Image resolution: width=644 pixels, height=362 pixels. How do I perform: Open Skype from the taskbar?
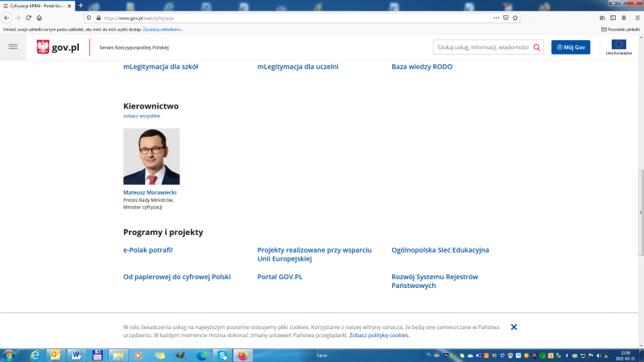pos(222,355)
